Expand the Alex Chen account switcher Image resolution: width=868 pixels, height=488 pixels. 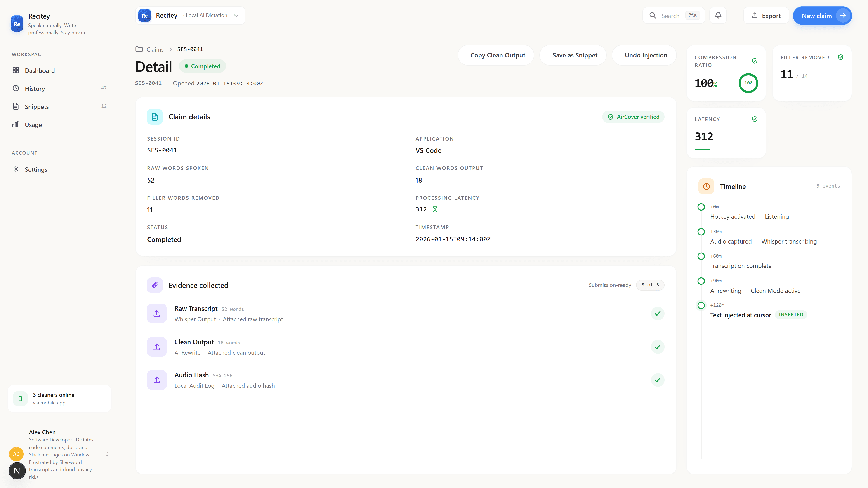[x=107, y=454]
